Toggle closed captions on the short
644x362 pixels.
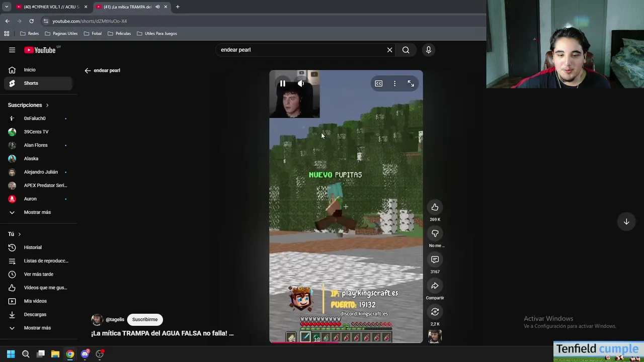tap(378, 83)
